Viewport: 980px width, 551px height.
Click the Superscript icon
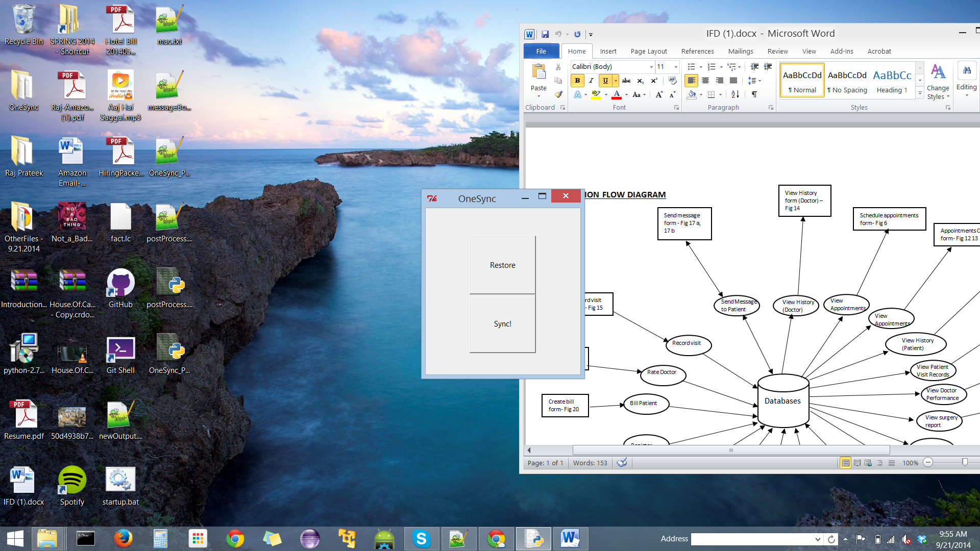pyautogui.click(x=654, y=81)
